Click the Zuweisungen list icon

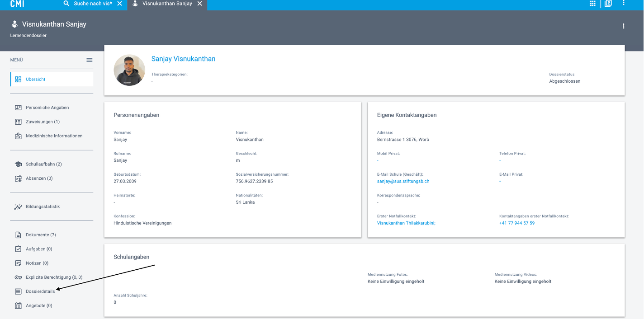(x=18, y=122)
